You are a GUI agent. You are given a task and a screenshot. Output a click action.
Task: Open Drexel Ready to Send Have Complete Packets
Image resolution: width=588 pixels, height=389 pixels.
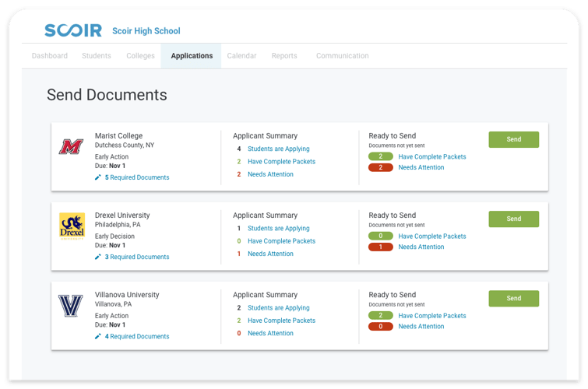[432, 236]
